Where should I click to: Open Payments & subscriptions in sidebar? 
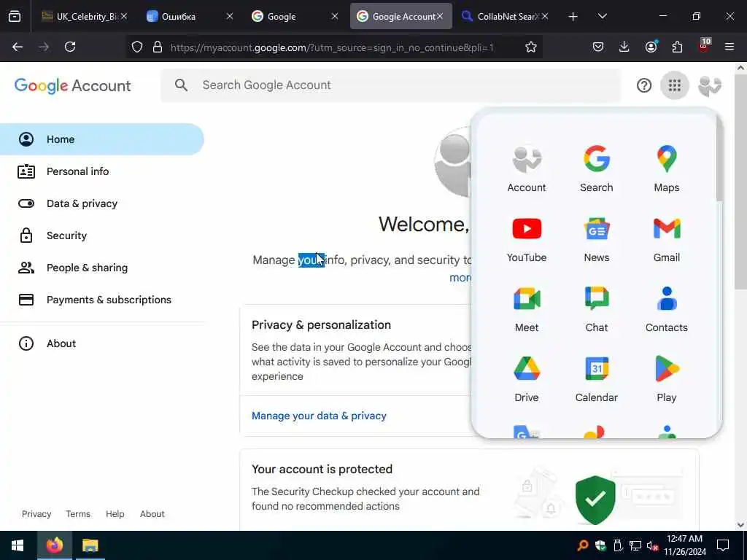pyautogui.click(x=102, y=300)
